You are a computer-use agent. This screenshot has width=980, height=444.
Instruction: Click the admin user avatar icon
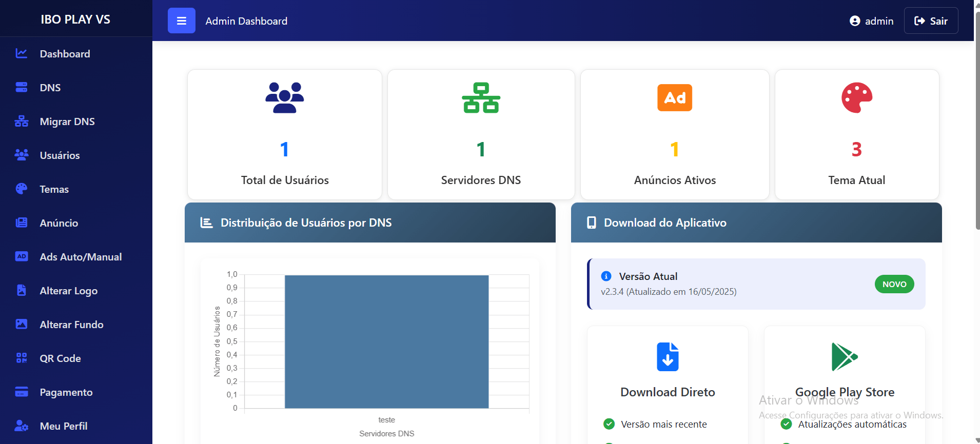click(x=855, y=21)
